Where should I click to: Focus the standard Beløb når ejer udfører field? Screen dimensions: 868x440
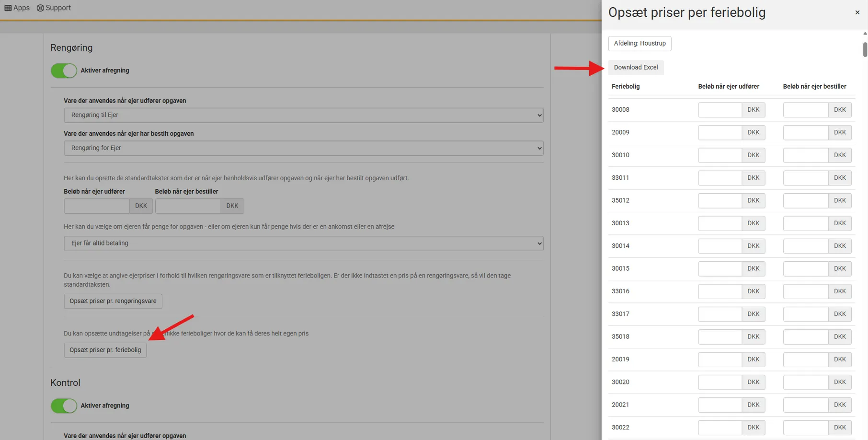[x=97, y=206]
